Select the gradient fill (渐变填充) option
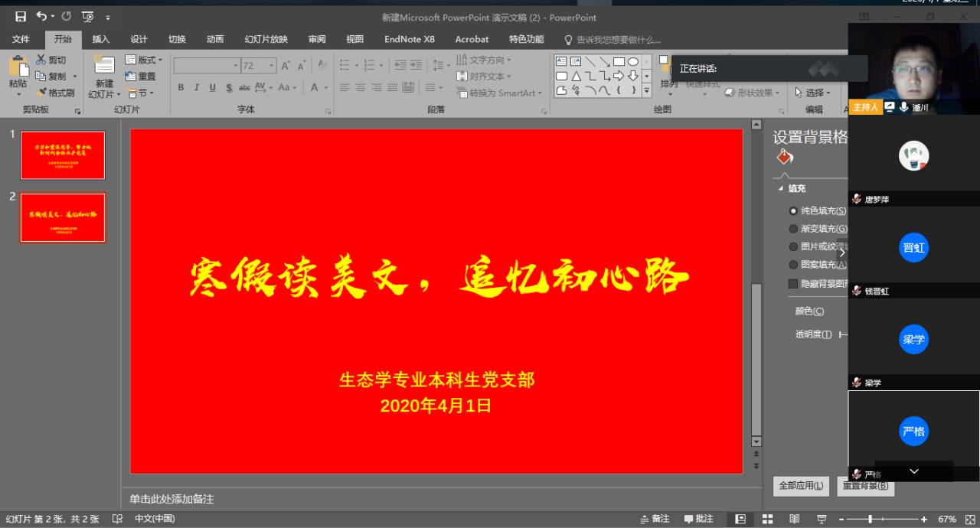The image size is (980, 528). (x=793, y=229)
